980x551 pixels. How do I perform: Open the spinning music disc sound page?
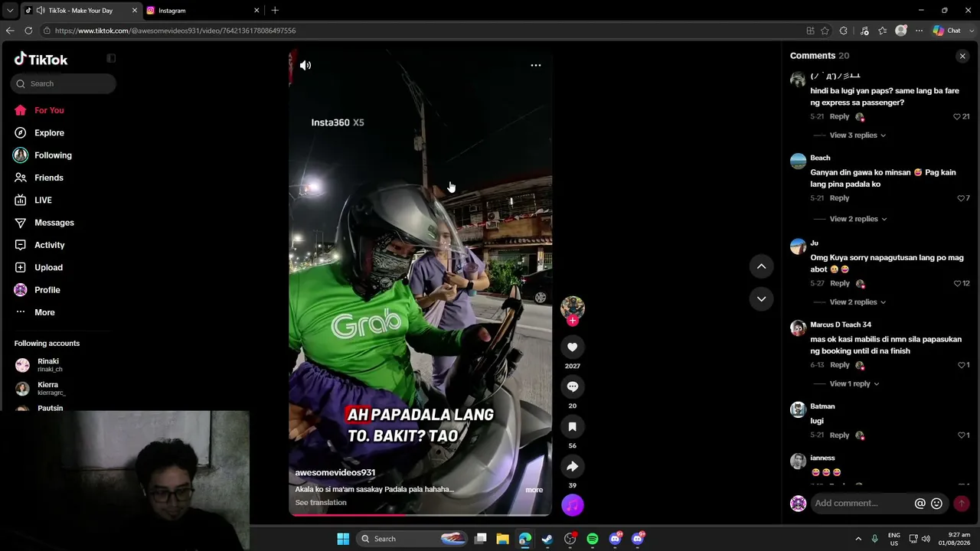(572, 505)
